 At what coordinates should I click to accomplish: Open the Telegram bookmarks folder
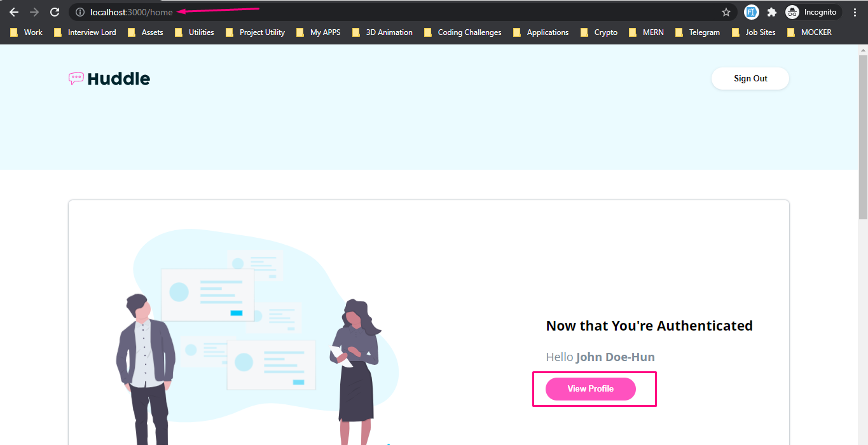(698, 32)
